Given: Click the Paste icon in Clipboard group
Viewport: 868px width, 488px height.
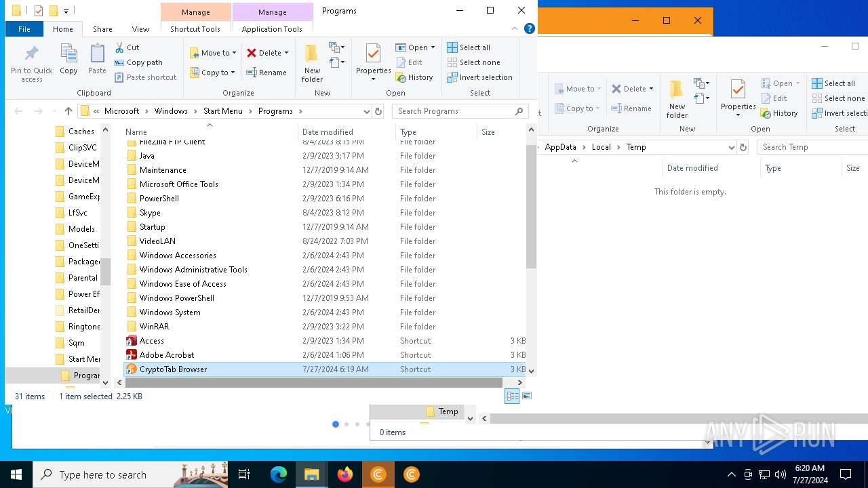Looking at the screenshot, I should (97, 54).
